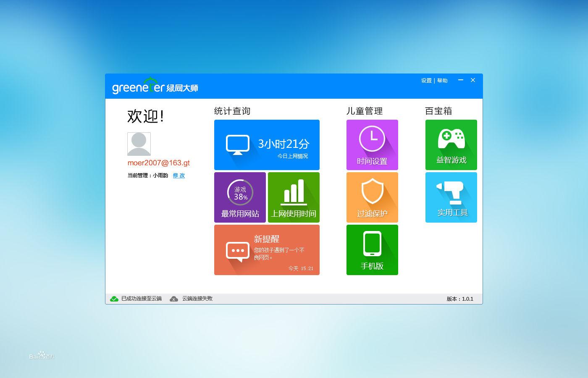Click the 修改 link to change managed child

click(x=178, y=176)
